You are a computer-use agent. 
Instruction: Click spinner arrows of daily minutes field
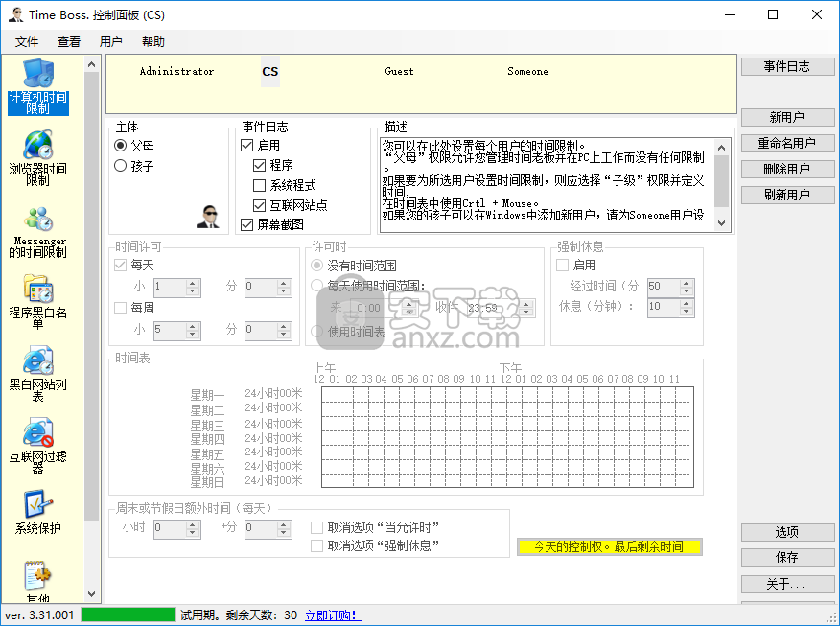(x=284, y=288)
